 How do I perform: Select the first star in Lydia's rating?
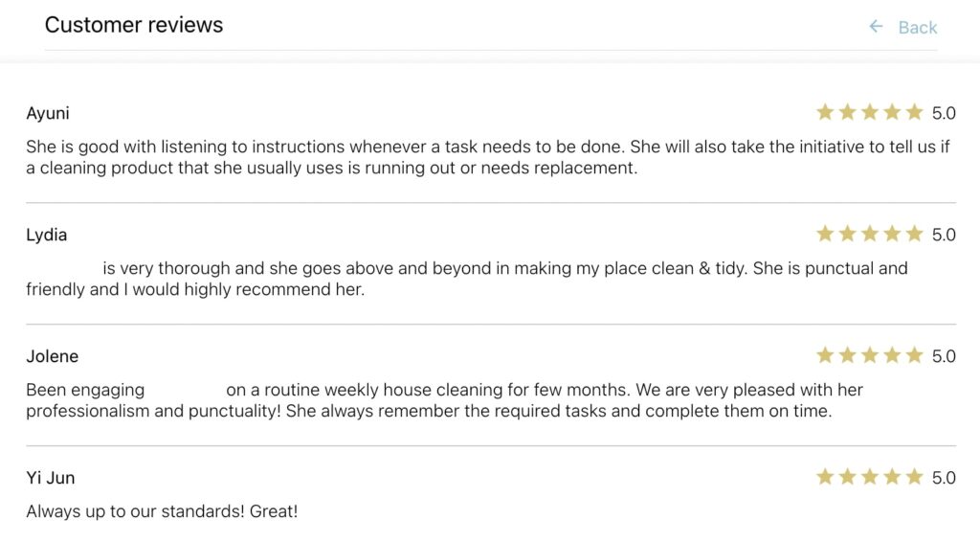825,234
